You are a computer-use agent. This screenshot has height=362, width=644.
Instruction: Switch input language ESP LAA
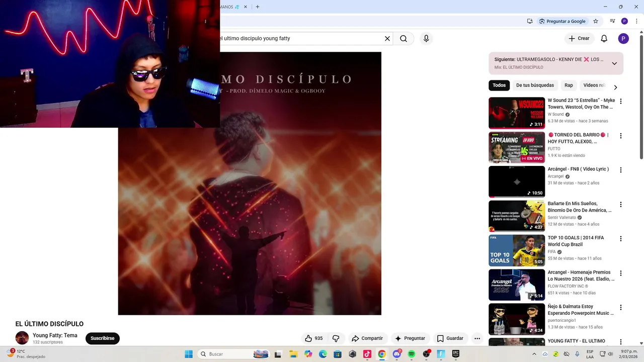click(590, 354)
